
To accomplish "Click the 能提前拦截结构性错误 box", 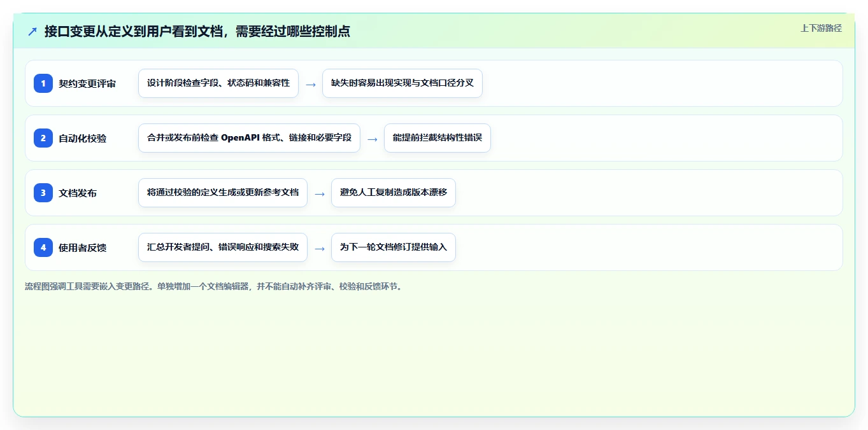I will (x=438, y=138).
